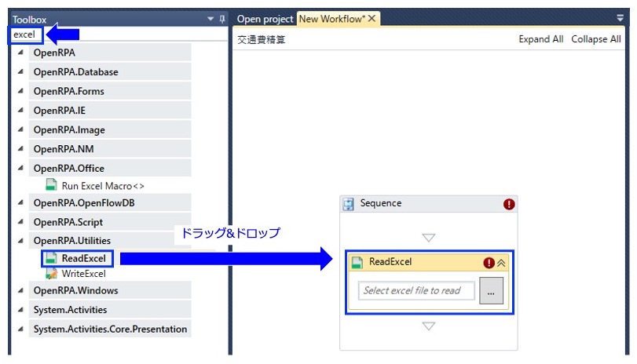Click Collapse All in the designer
637x364 pixels.
[x=596, y=39]
